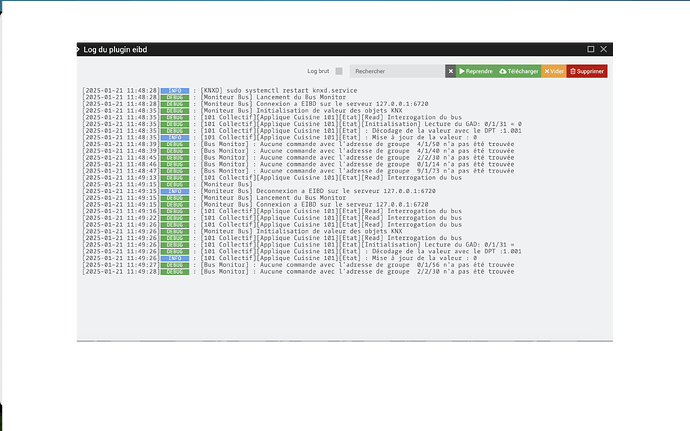Select the 11:48:28 'Connexion a EIBD' line
This screenshot has height=431, width=690.
[x=255, y=104]
